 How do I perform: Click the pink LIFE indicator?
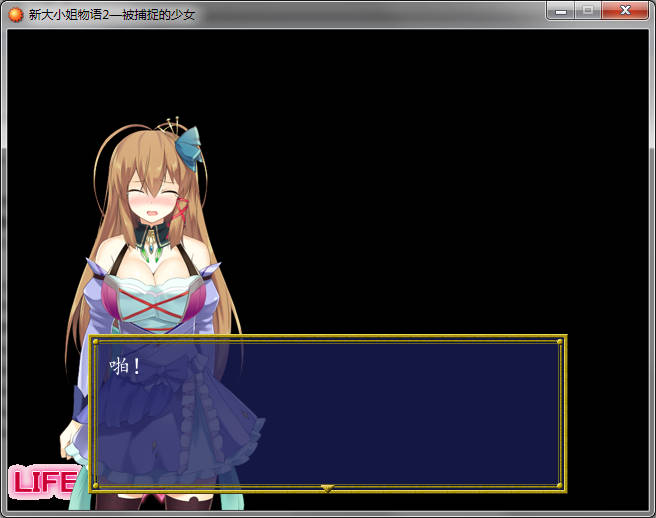click(x=44, y=482)
